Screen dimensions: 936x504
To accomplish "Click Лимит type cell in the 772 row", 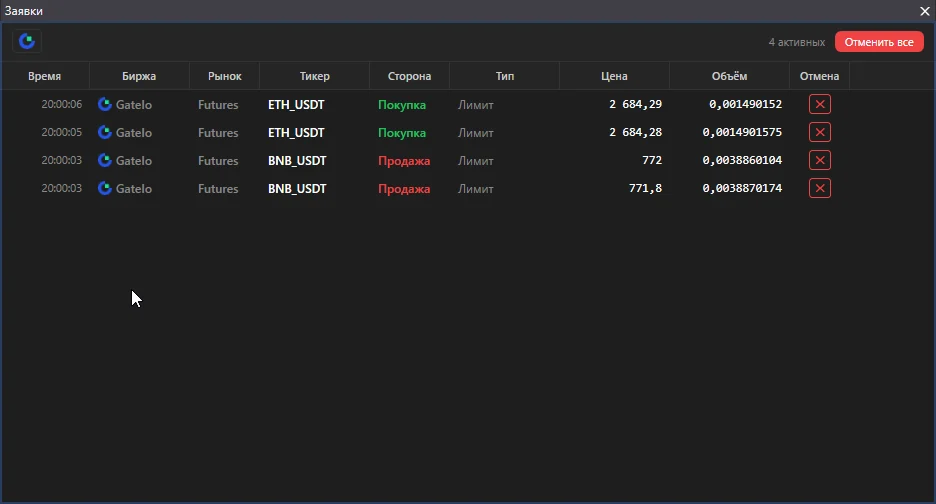I will pyautogui.click(x=476, y=161).
